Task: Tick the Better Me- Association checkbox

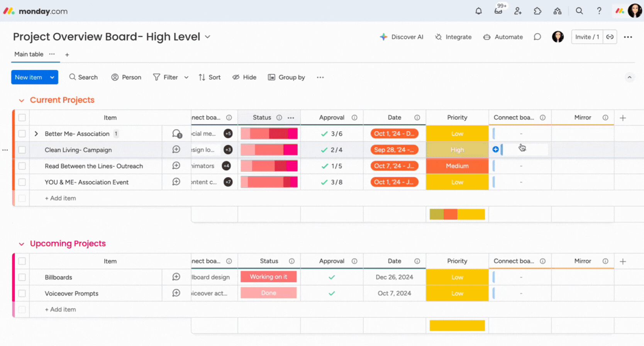Action: [x=22, y=134]
